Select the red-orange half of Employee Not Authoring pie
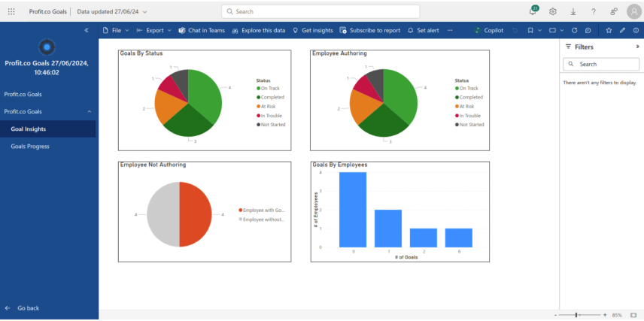The image size is (644, 321). pos(196,214)
